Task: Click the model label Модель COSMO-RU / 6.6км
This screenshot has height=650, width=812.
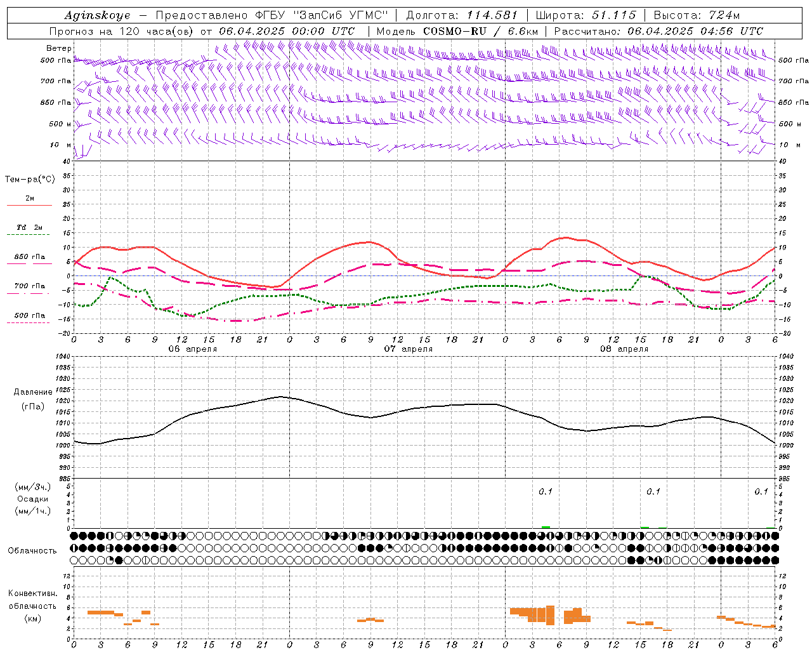Action: 457,31
